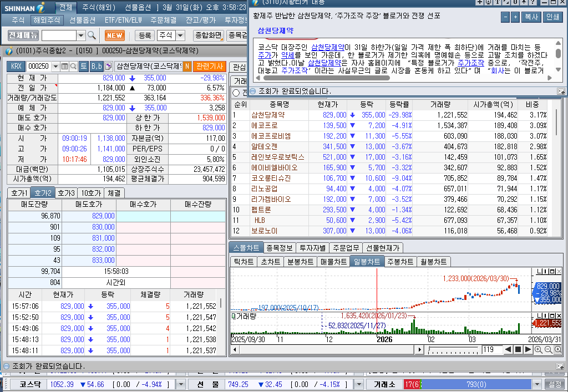Open the ETF/ETN/ELW menu item
Viewport: 568px width, 392px height.
tap(123, 20)
